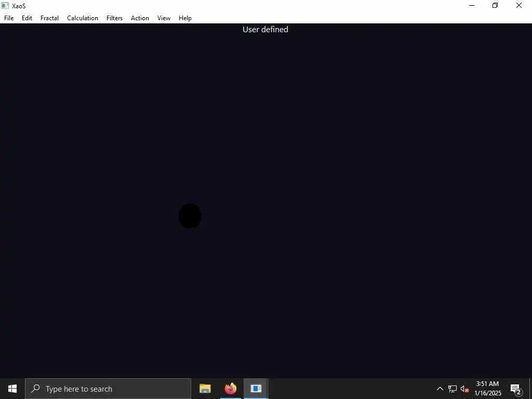Open the File menu
Screen dimensions: 532x399
click(9, 18)
